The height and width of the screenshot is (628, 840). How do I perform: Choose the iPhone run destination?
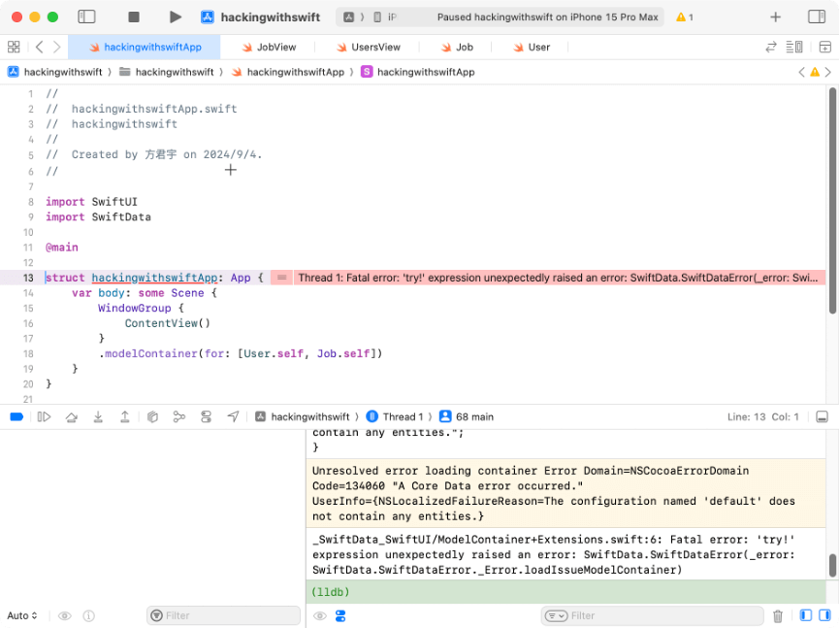(x=385, y=17)
